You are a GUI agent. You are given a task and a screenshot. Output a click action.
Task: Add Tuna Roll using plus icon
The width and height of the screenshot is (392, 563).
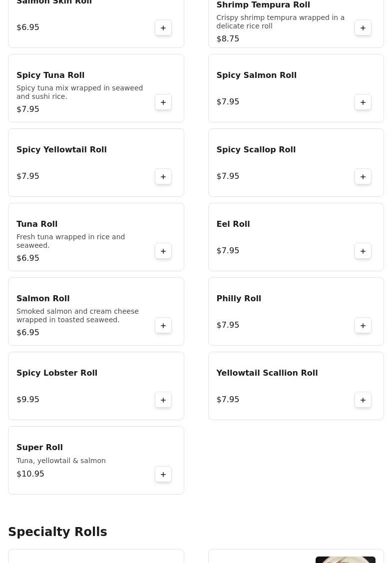click(163, 251)
